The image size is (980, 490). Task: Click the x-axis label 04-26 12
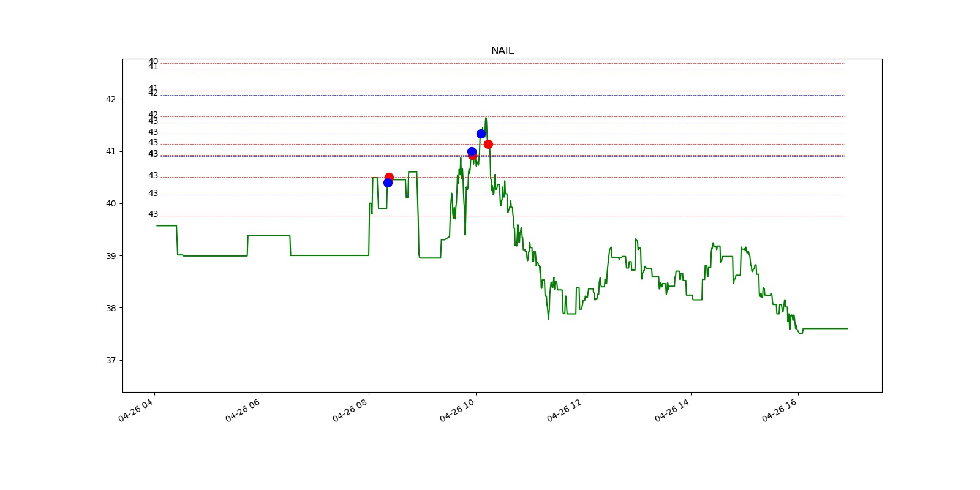tap(565, 410)
